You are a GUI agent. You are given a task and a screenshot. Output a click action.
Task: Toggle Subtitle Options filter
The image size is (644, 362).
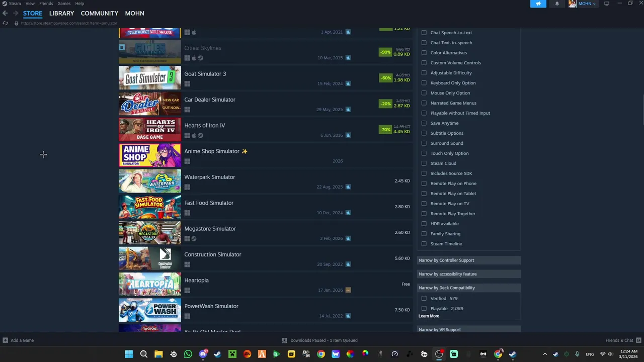click(x=424, y=133)
